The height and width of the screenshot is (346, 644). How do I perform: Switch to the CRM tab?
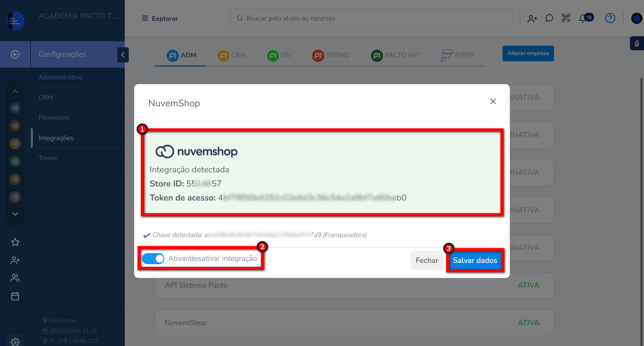pyautogui.click(x=232, y=55)
